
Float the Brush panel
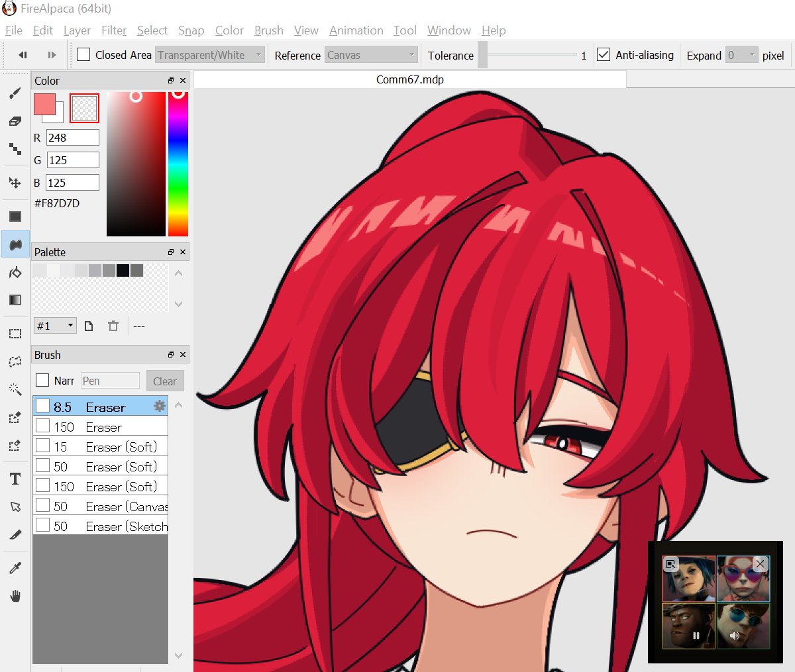tap(171, 354)
